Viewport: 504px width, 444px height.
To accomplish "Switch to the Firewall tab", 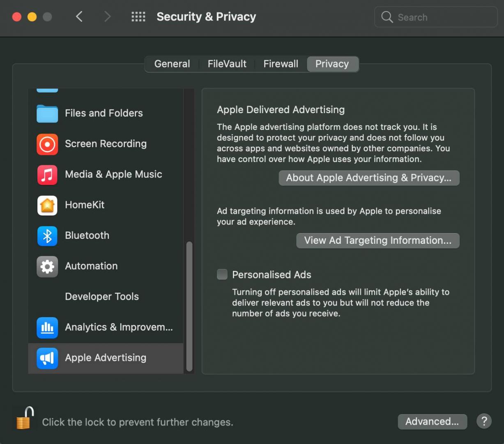I will click(281, 64).
